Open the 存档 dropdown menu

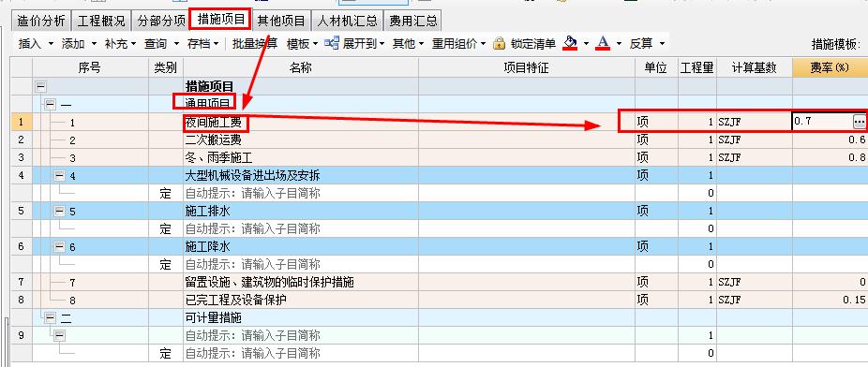(x=202, y=44)
